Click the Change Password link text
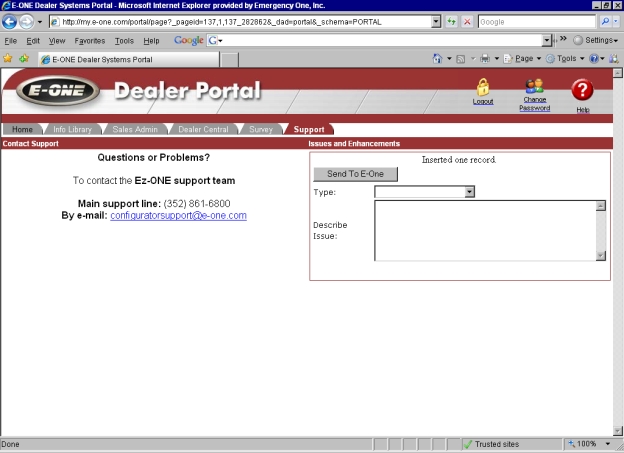Screen dimensions: 624x453 pos(534,103)
